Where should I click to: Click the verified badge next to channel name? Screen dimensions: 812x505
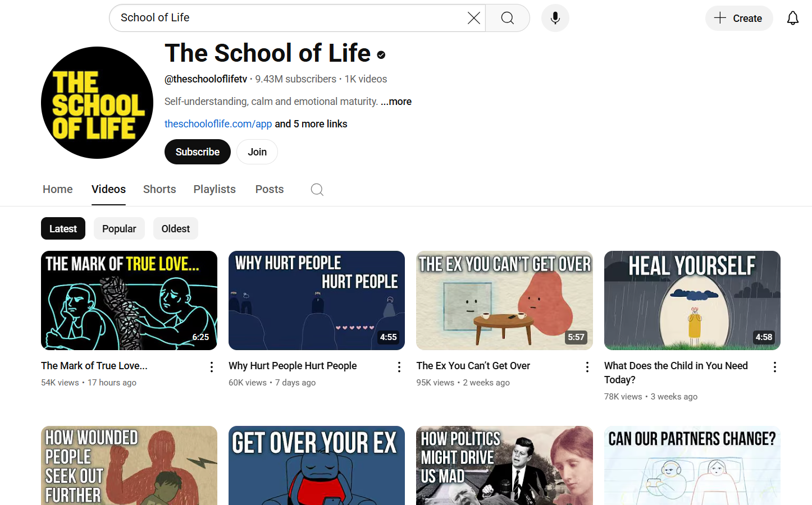click(x=381, y=54)
